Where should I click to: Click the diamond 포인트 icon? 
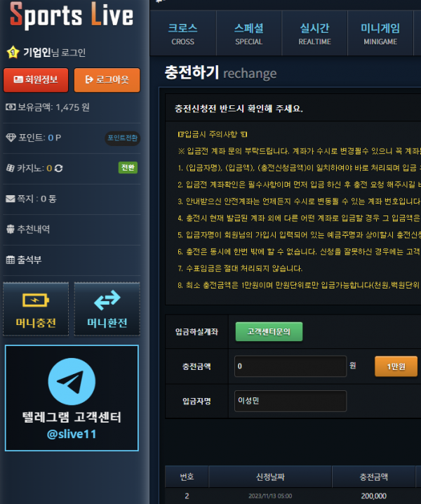[11, 138]
